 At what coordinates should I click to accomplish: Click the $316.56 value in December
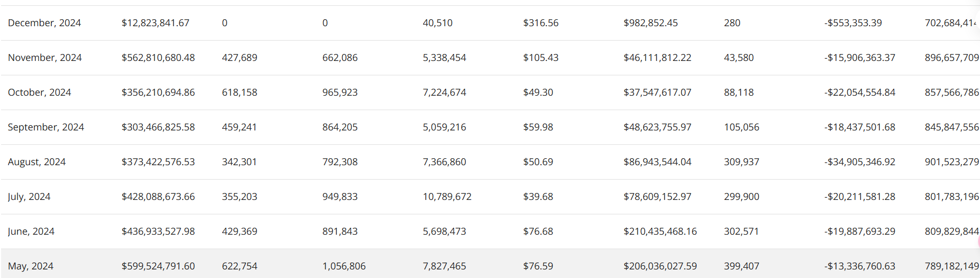[541, 23]
